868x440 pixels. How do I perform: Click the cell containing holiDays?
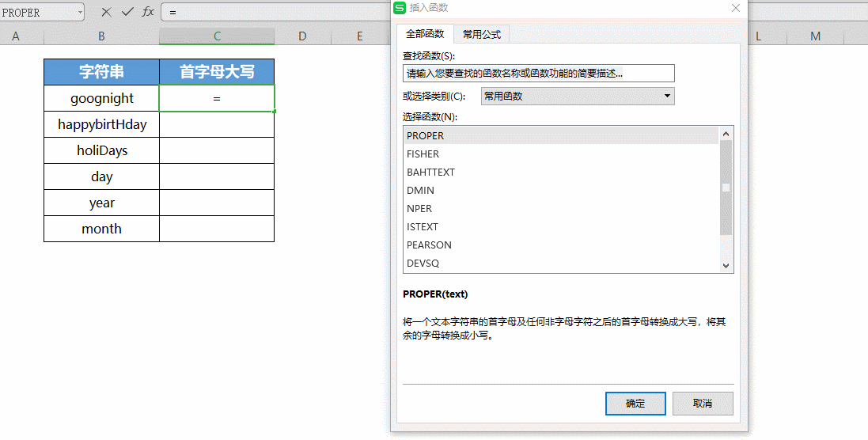pos(101,150)
